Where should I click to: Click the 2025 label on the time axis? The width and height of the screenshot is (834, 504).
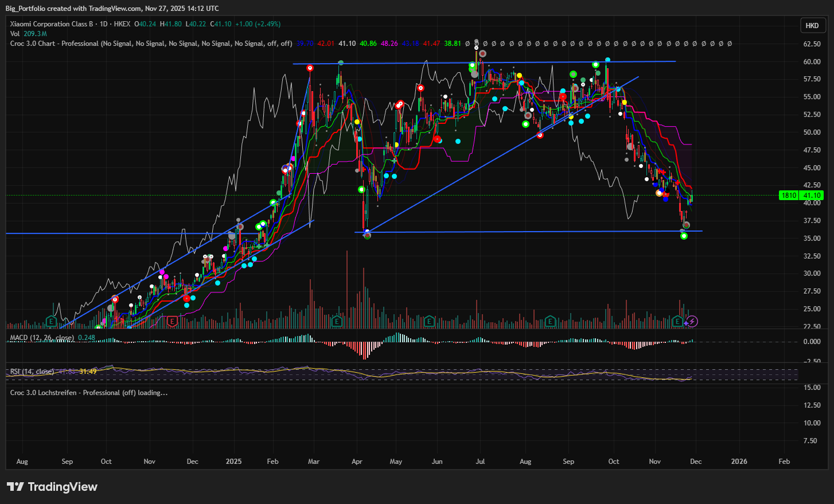(x=233, y=462)
